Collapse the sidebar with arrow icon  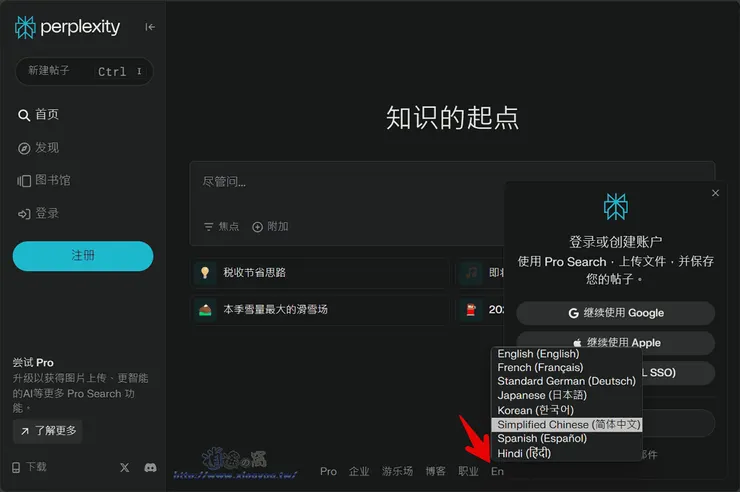point(150,27)
